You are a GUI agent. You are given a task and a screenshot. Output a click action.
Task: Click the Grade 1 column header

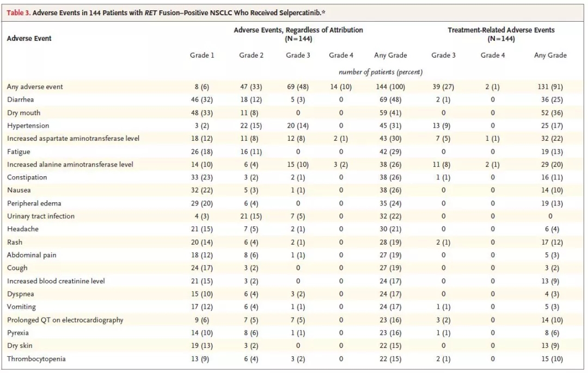point(202,55)
